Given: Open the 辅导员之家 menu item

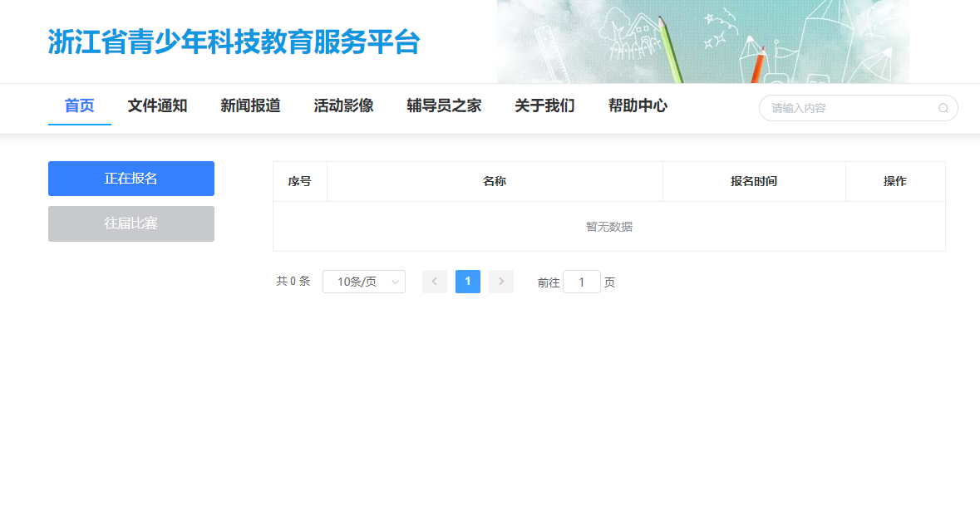Looking at the screenshot, I should [445, 105].
